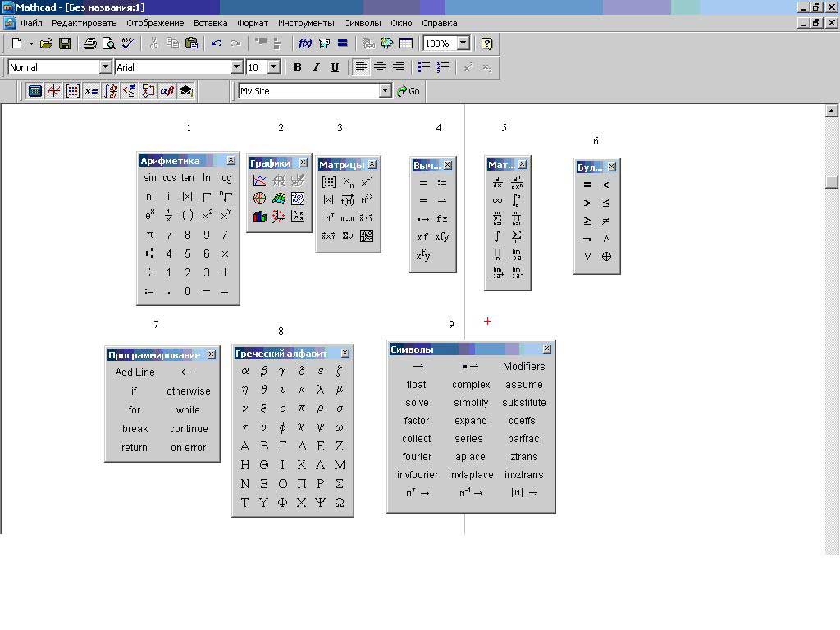Viewport: 840px width, 630px height.
Task: Show the Programming toolbar icon
Action: [x=148, y=91]
